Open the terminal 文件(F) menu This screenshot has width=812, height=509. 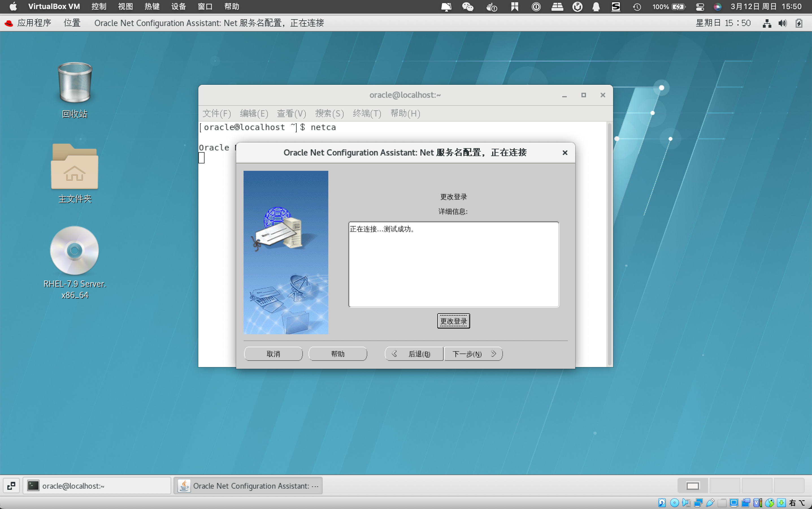point(217,113)
